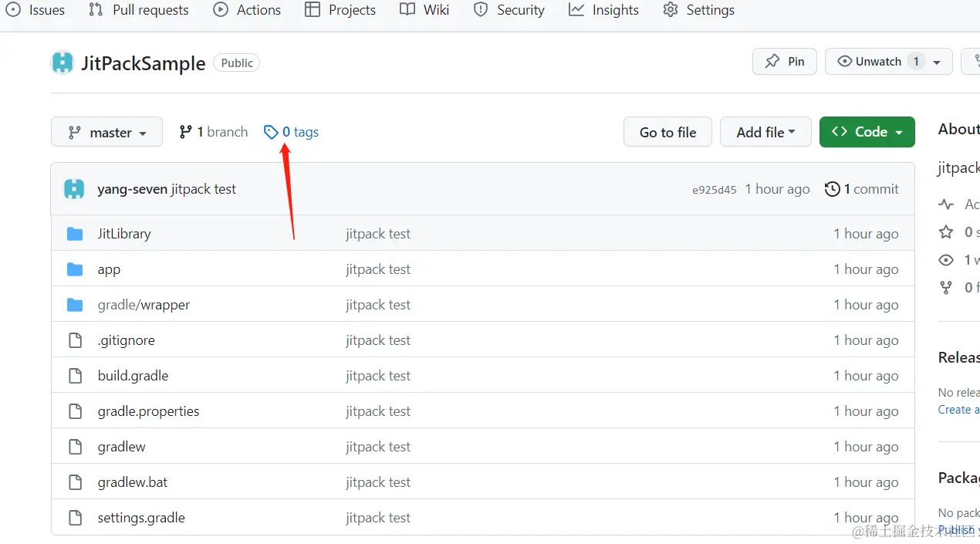Click the Security tab shield icon
The width and height of the screenshot is (980, 544).
pos(481,10)
